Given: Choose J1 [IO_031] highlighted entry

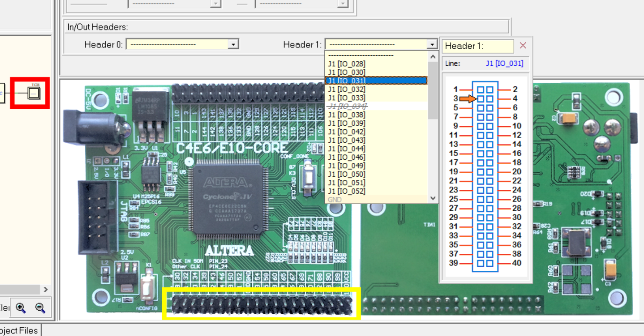Looking at the screenshot, I should 377,81.
